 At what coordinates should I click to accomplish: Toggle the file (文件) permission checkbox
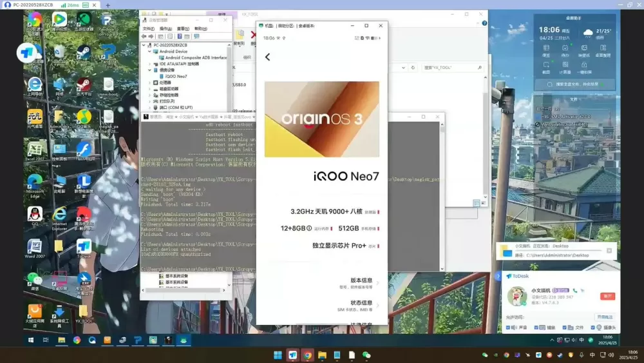point(564,328)
